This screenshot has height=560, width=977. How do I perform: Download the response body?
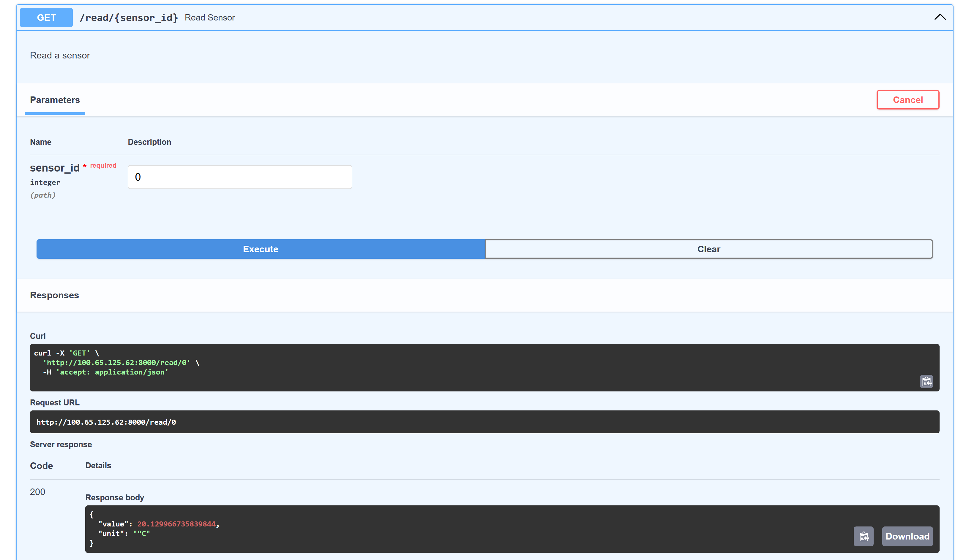pyautogui.click(x=907, y=536)
